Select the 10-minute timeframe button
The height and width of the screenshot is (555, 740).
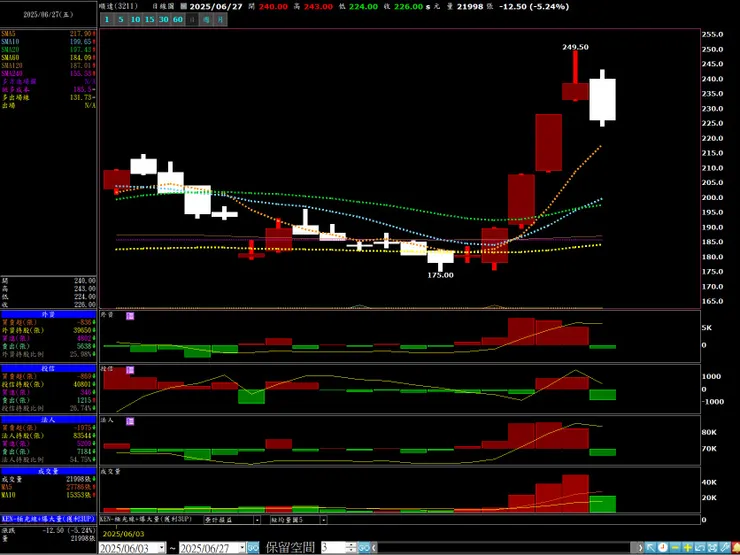[x=135, y=19]
